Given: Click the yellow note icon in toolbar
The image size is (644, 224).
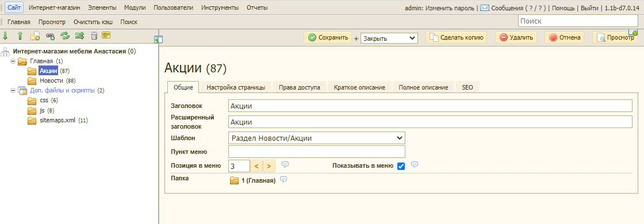Looking at the screenshot, I should (106, 35).
